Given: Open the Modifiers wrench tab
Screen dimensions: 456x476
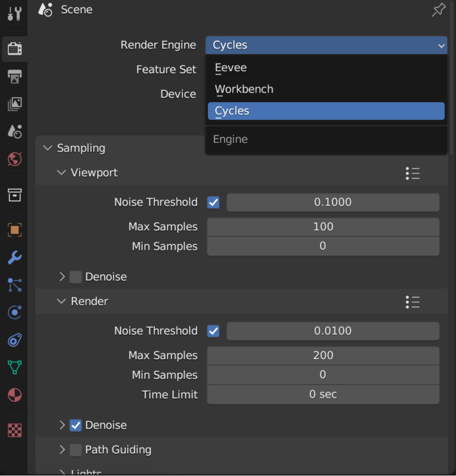Looking at the screenshot, I should coord(14,257).
